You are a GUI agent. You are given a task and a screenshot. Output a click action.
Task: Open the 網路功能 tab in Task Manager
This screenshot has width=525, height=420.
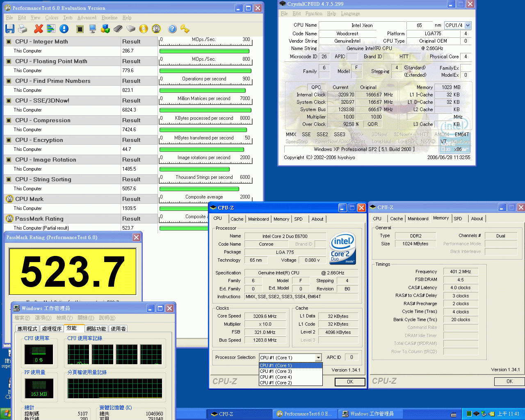(96, 329)
